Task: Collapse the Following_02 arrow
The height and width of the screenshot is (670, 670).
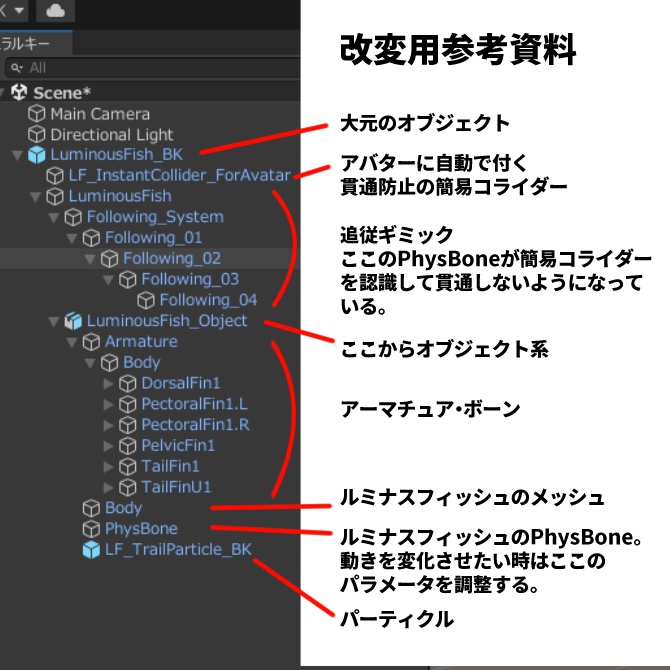Action: click(90, 259)
